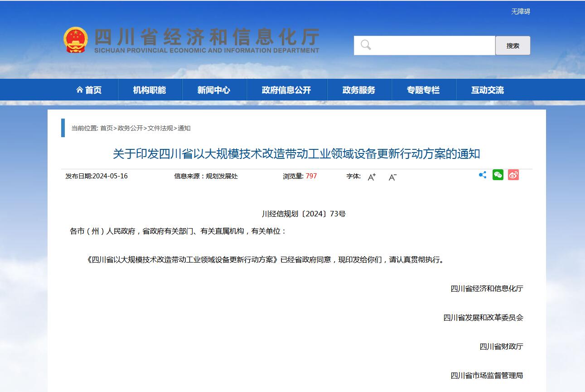The height and width of the screenshot is (392, 585).
Task: Decrease font size with A- icon
Action: [392, 177]
